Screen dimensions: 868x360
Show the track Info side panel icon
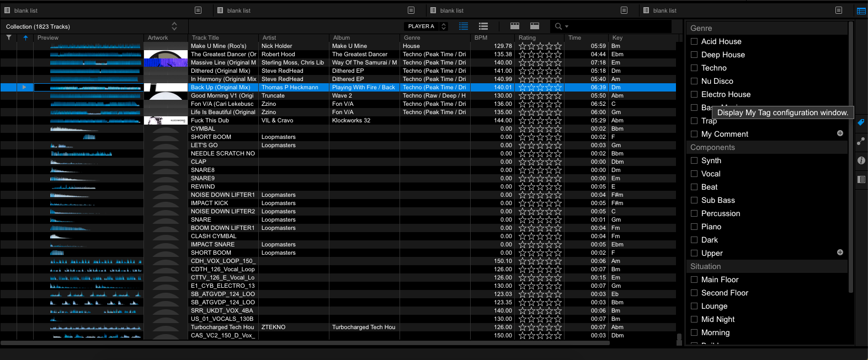[x=861, y=160]
